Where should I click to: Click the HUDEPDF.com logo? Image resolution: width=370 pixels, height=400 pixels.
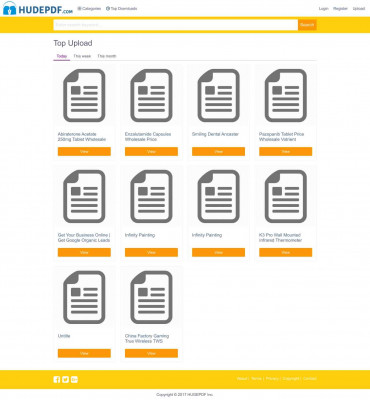[38, 8]
